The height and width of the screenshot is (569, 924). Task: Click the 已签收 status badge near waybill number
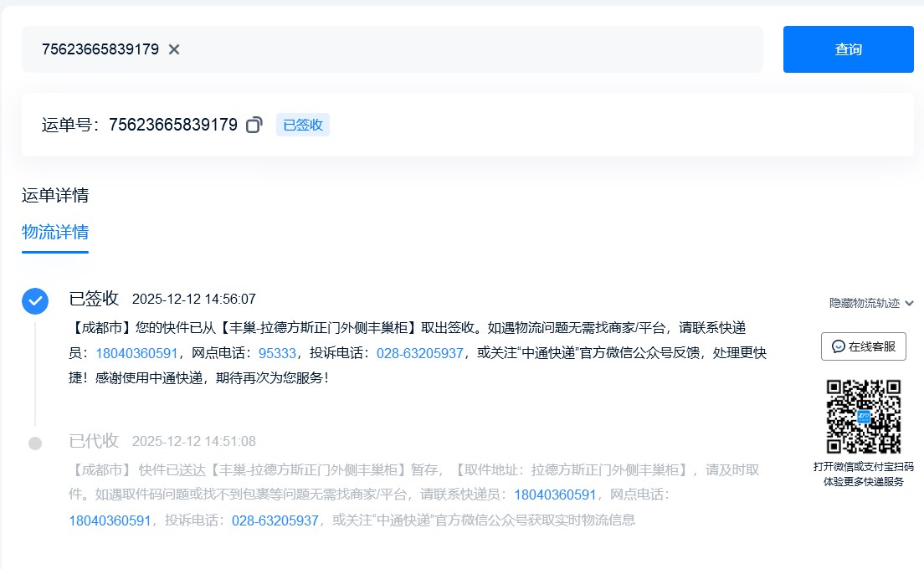[302, 125]
